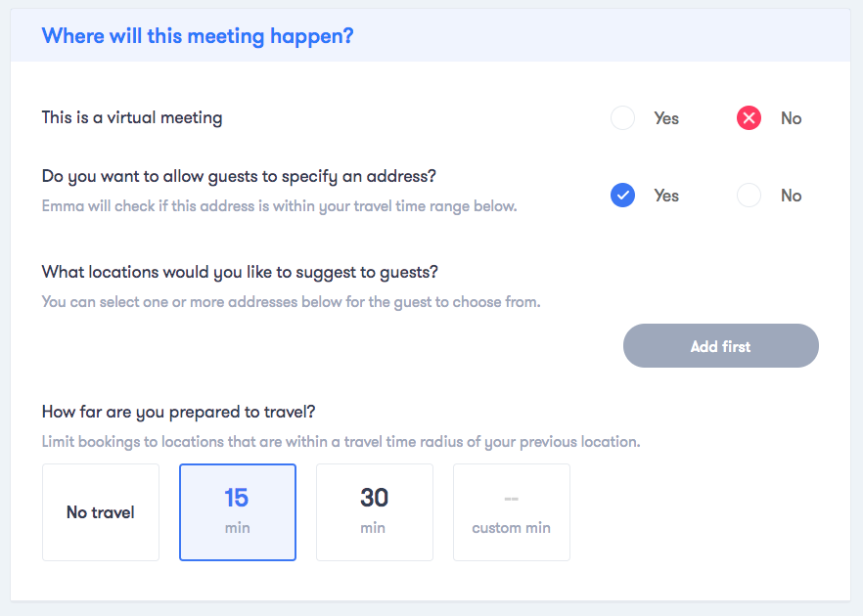Viewport: 863px width, 616px height.
Task: Click the 'What locations would you like to suggest' label
Action: pos(240,272)
